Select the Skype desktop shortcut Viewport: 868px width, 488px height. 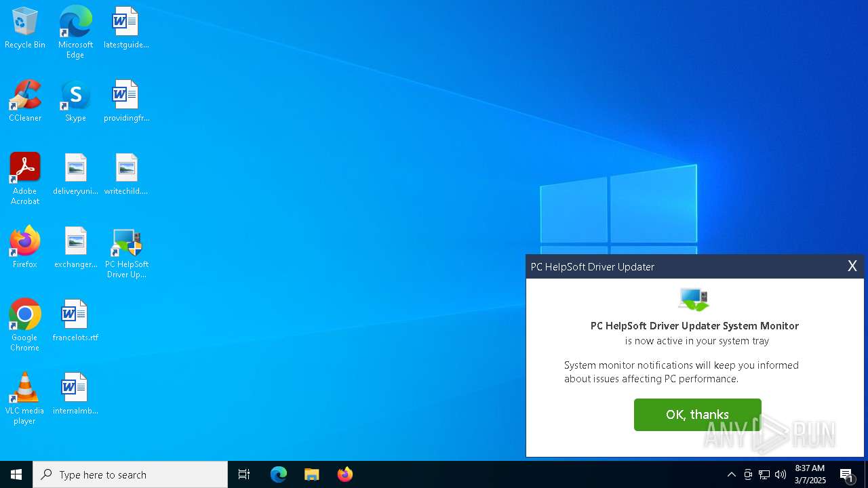click(x=75, y=102)
